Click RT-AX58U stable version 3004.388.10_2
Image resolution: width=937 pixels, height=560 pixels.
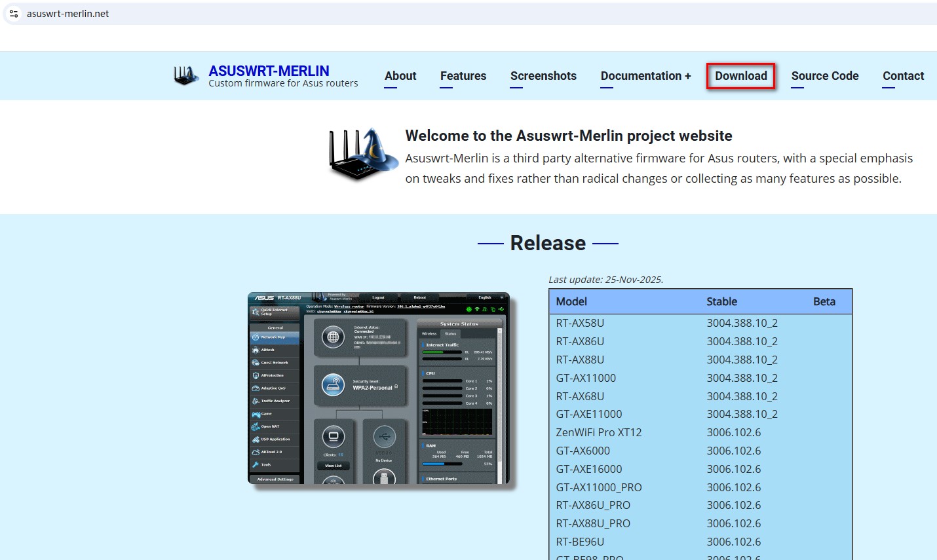pos(742,323)
